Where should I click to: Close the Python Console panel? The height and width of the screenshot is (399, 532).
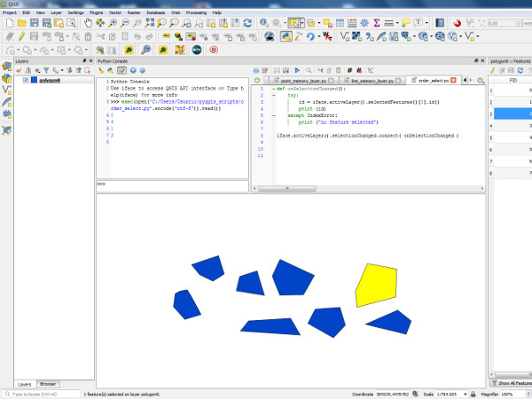[482, 60]
